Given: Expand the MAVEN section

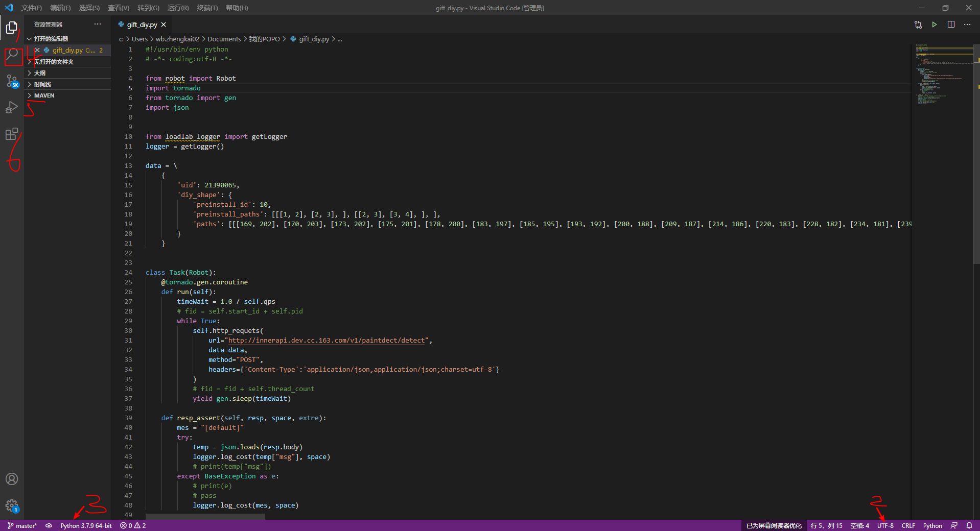Looking at the screenshot, I should 44,95.
